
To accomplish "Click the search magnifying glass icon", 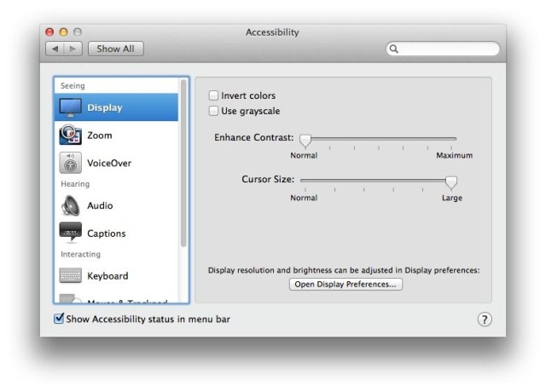I will point(394,49).
